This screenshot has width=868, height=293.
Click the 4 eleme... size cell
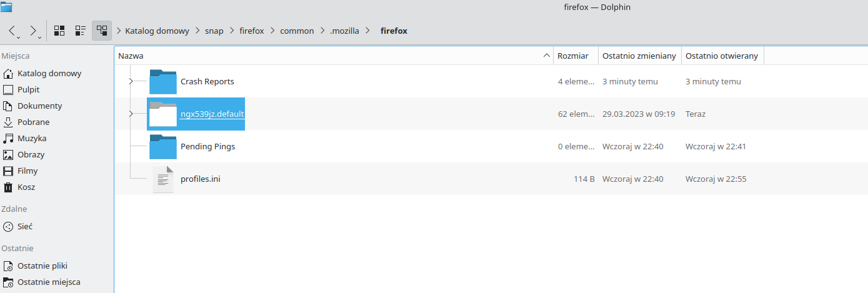[x=576, y=81]
